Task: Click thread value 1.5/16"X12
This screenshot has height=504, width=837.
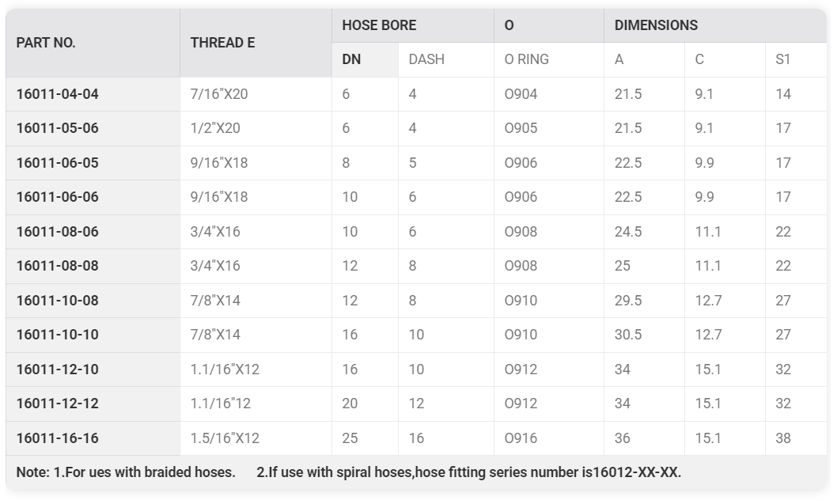Action: 225,438
